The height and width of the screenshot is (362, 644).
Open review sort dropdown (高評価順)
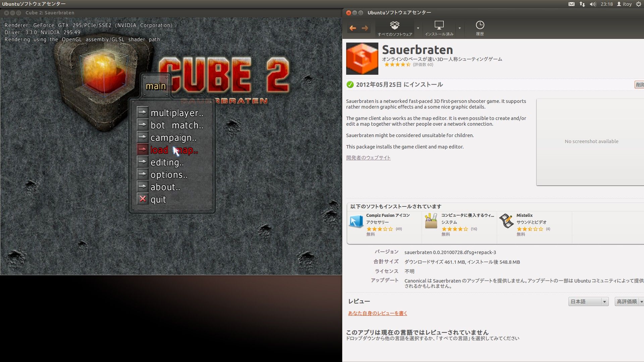[630, 302]
